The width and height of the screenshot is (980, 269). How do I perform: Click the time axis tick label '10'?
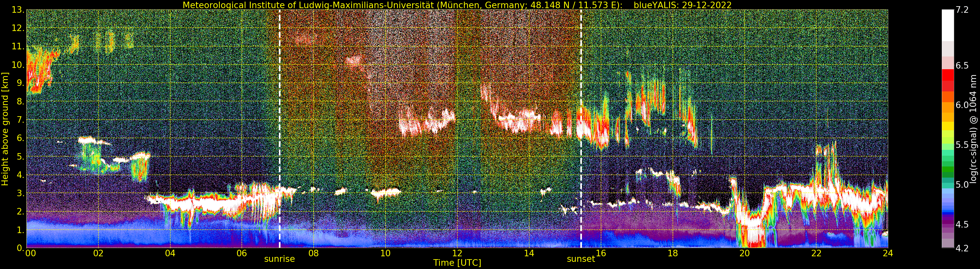coord(385,253)
